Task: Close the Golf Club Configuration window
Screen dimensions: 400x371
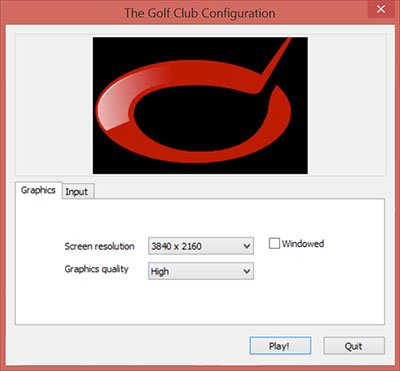Action: tap(381, 9)
